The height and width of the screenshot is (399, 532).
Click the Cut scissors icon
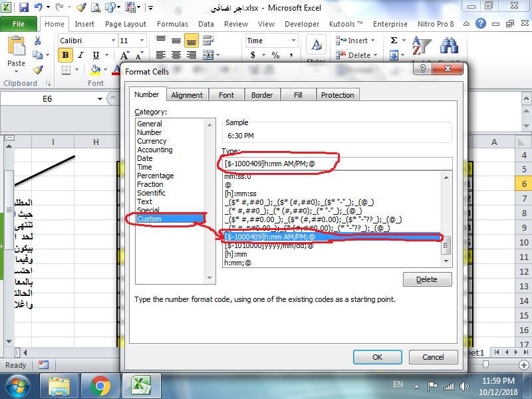coord(37,41)
